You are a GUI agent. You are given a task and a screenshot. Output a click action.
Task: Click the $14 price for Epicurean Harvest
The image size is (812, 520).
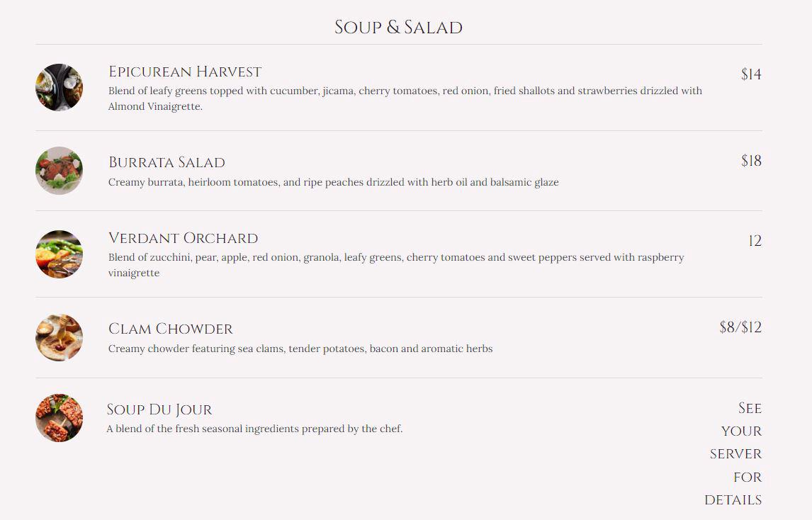(750, 74)
